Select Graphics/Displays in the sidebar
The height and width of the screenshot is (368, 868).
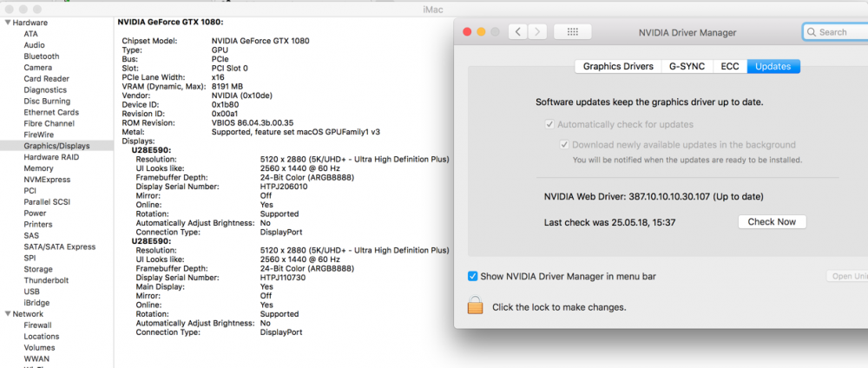(56, 146)
